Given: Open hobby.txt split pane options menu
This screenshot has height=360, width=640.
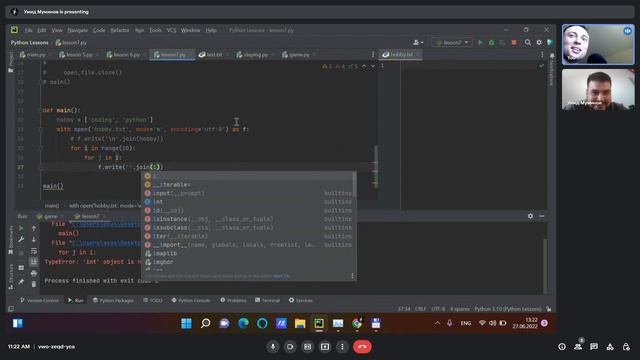Looking at the screenshot, I should 542,54.
